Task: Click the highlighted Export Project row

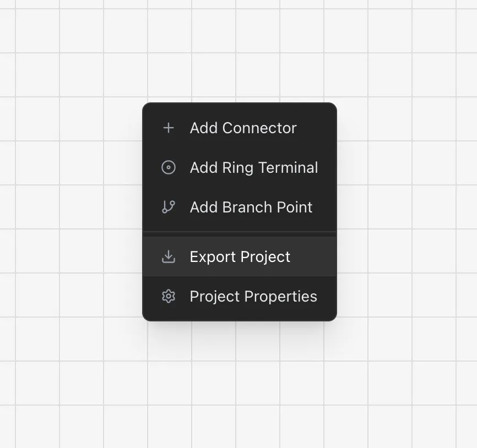Action: [240, 256]
